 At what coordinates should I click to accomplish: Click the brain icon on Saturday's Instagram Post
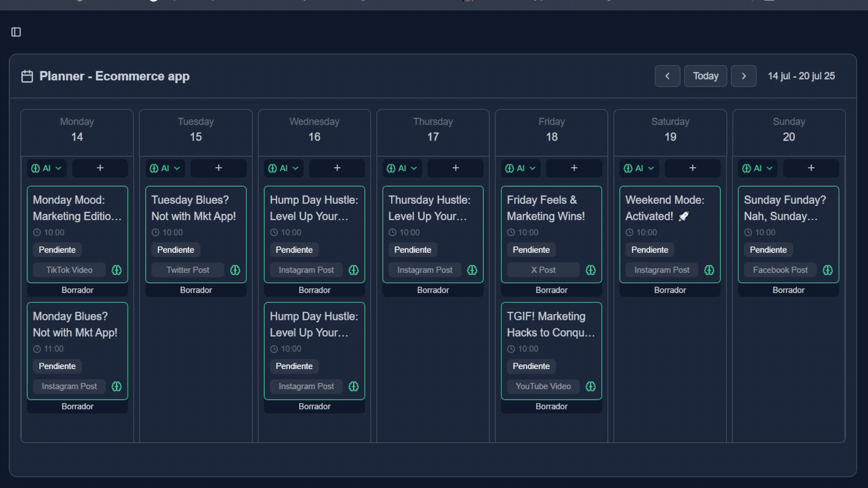[709, 270]
